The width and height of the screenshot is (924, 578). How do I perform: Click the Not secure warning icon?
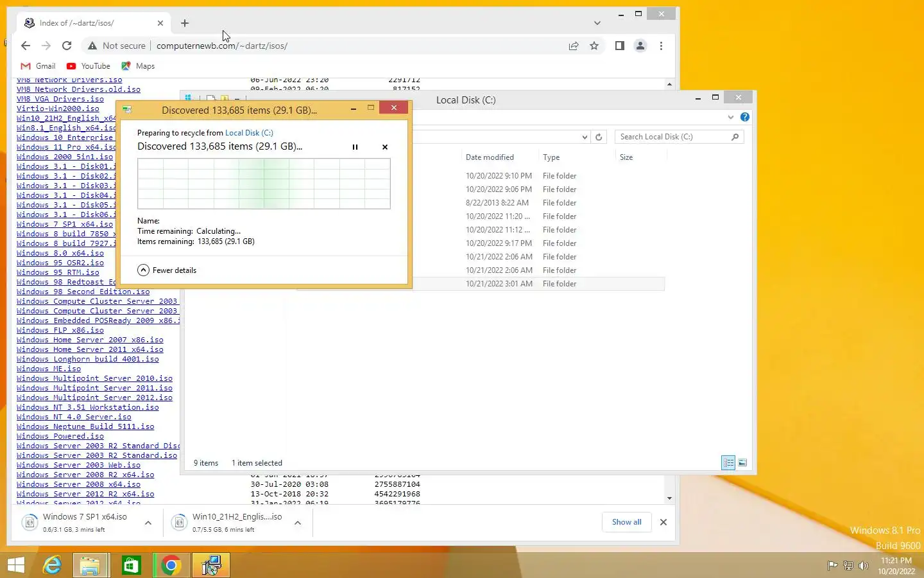point(92,46)
